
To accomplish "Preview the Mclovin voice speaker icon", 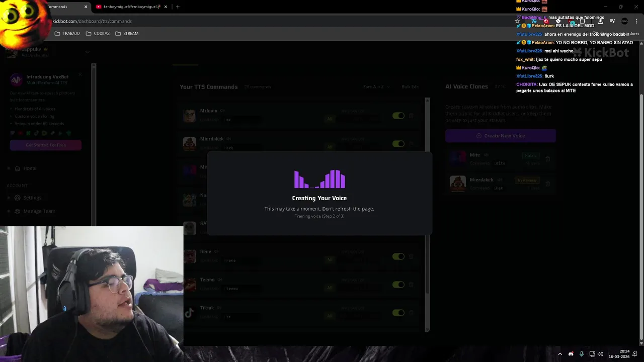I will (222, 111).
